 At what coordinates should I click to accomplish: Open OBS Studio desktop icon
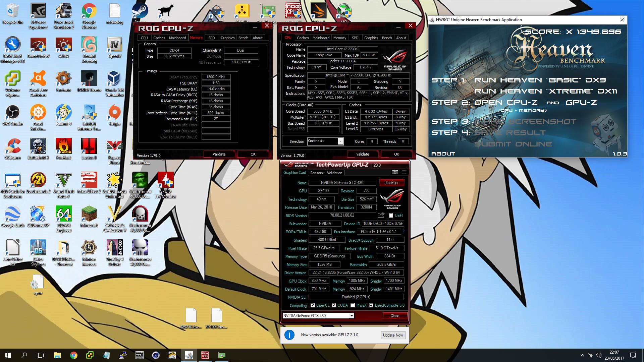tap(13, 115)
